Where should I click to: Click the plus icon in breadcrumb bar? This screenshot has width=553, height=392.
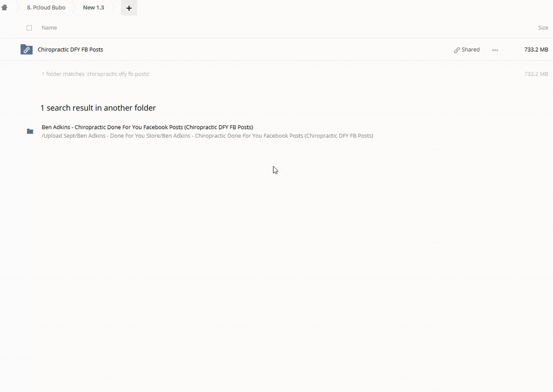point(129,8)
